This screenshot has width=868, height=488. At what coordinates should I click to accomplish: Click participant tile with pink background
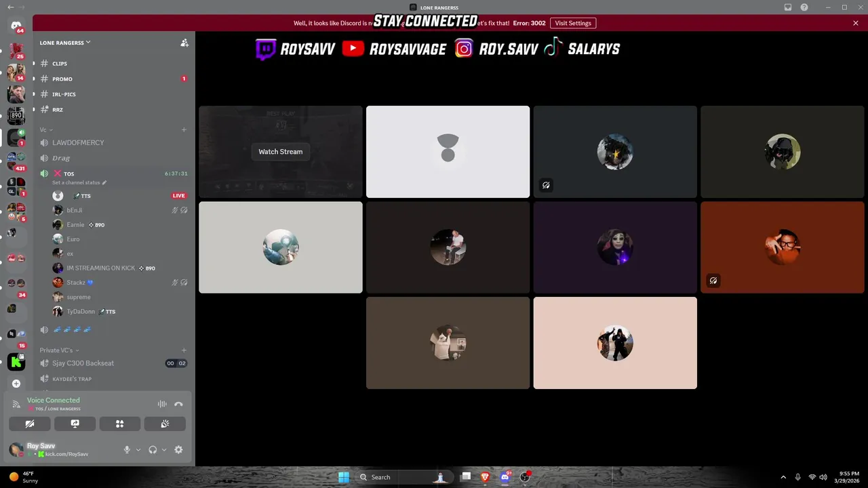[615, 343]
